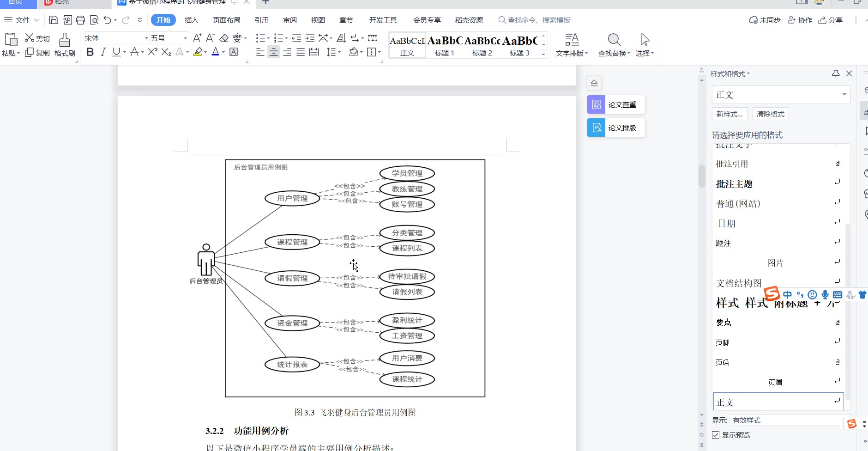
Task: Toggle Superscript X² formatting
Action: (x=152, y=52)
